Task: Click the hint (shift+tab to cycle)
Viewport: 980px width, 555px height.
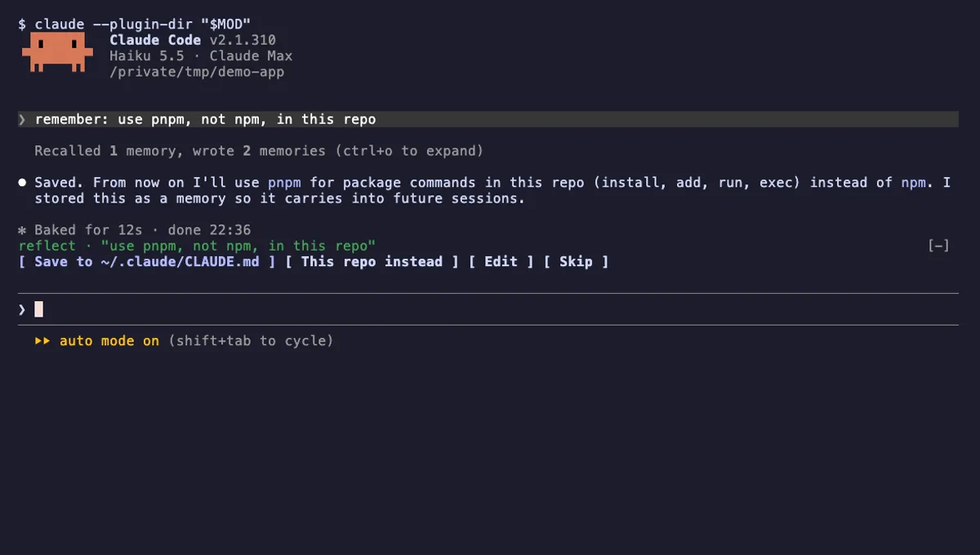Action: tap(251, 341)
